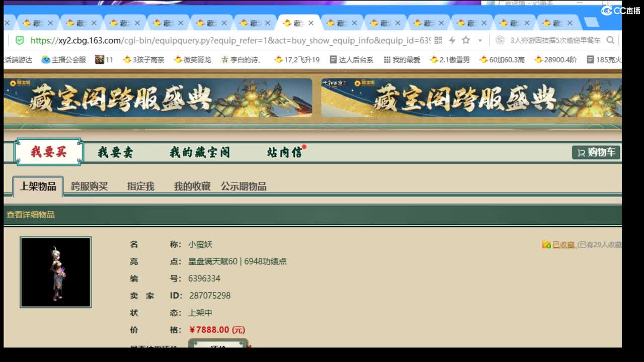The width and height of the screenshot is (644, 362).
Task: Click the left 藏宝阁跨服盛典 banner
Action: pyautogui.click(x=158, y=98)
